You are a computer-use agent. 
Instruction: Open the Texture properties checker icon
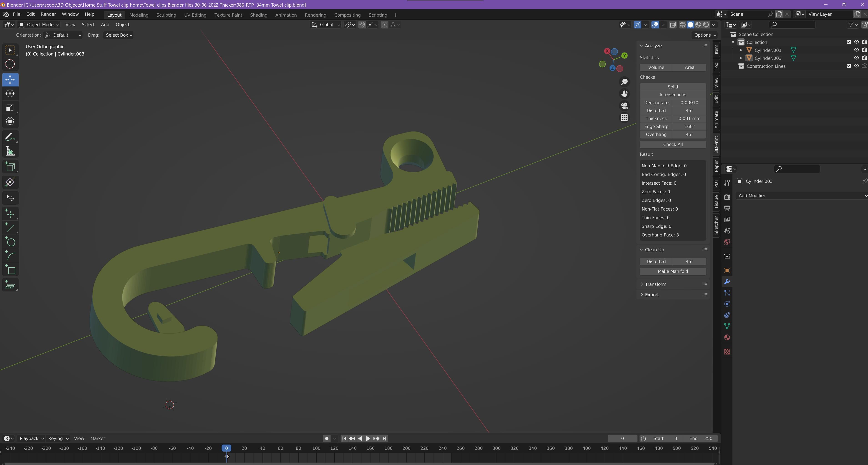(727, 352)
